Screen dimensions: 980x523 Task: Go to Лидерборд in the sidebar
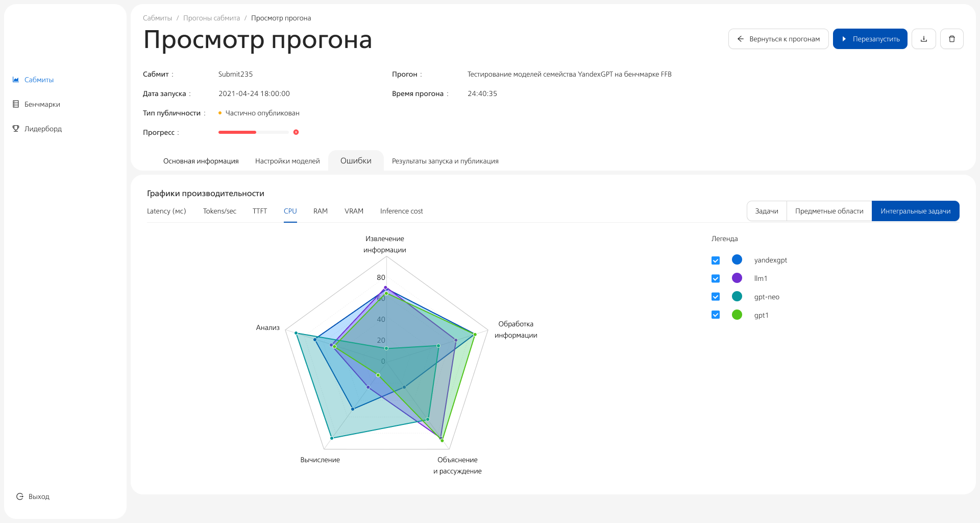[43, 129]
